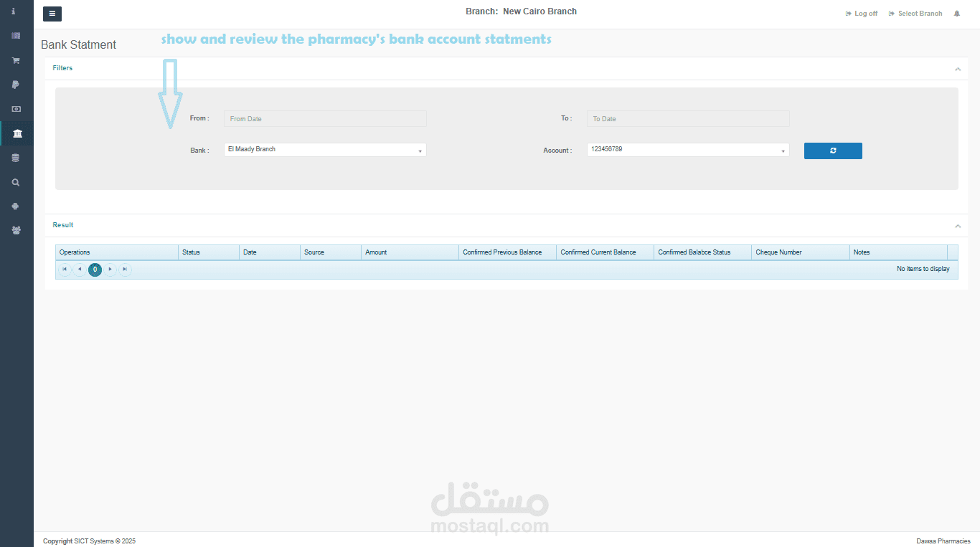Screen dimensions: 980x547
Task: Click the To Date input field
Action: 688,119
